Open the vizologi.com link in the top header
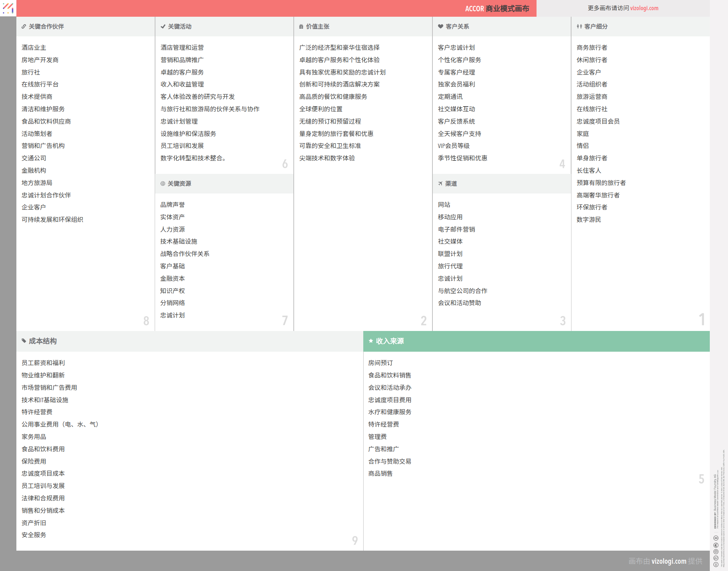The height and width of the screenshot is (571, 728). [644, 8]
